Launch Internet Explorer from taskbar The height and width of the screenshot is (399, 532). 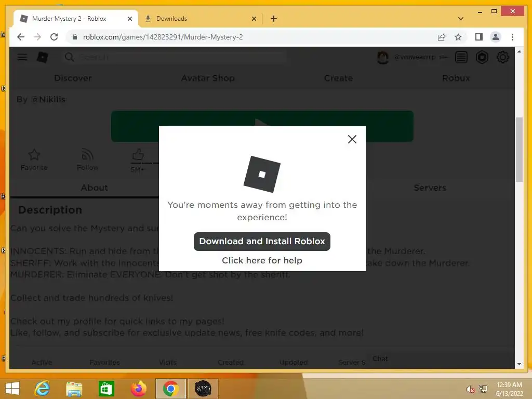point(43,389)
